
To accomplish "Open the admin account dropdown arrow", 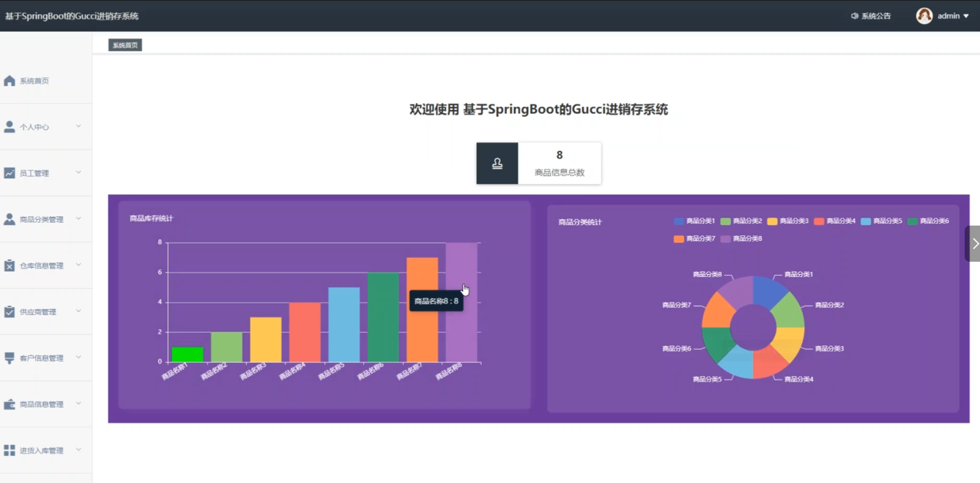I will (x=966, y=16).
